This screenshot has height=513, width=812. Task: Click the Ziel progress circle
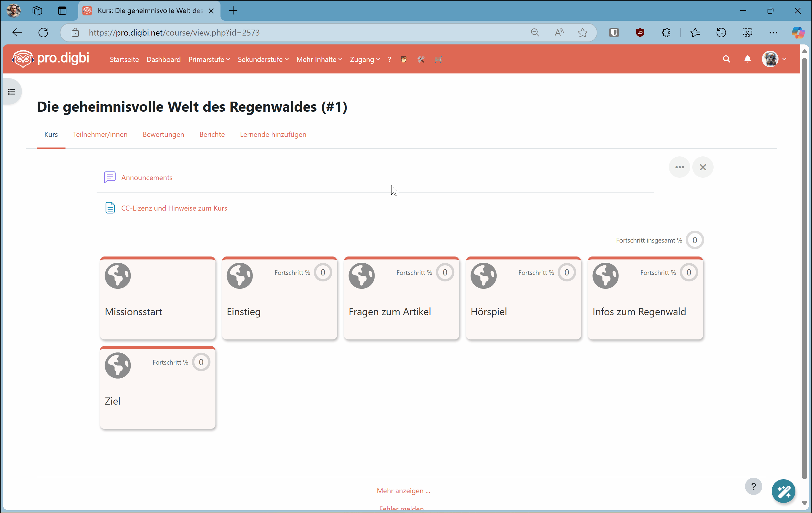[201, 362]
